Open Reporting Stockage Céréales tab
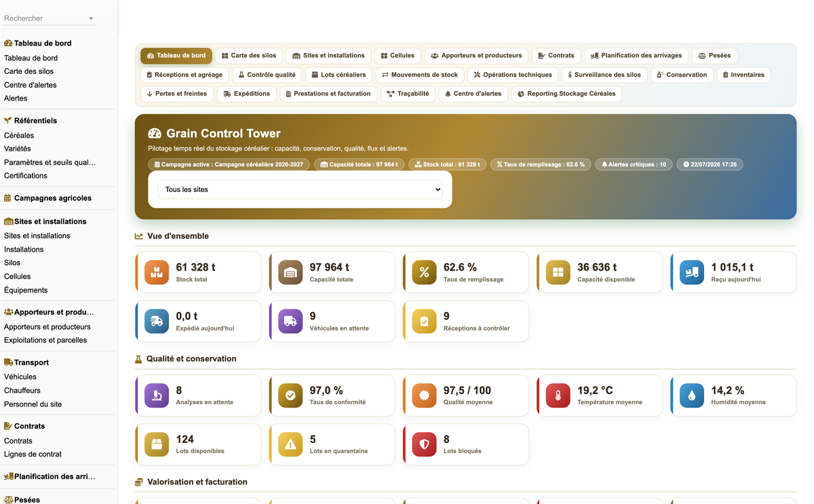The height and width of the screenshot is (504, 814). pyautogui.click(x=566, y=94)
